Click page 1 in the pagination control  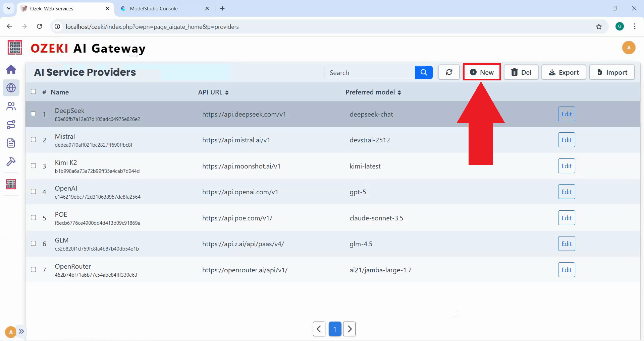click(334, 329)
